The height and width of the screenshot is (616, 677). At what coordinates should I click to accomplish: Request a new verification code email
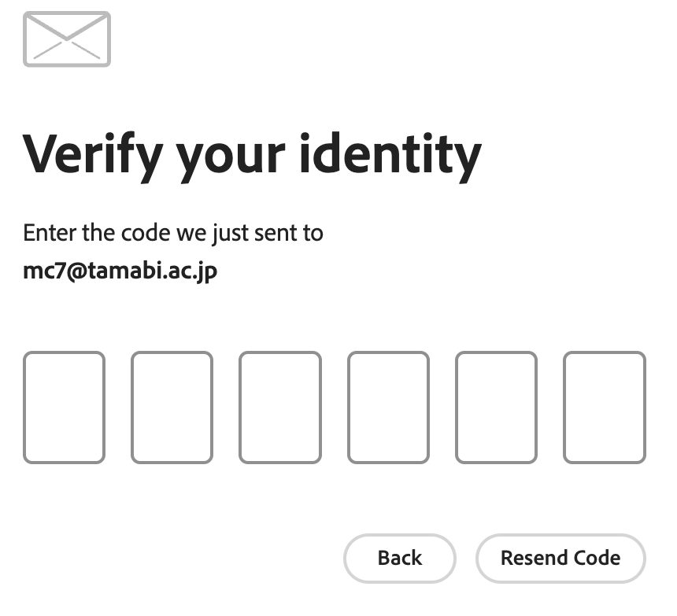[560, 559]
